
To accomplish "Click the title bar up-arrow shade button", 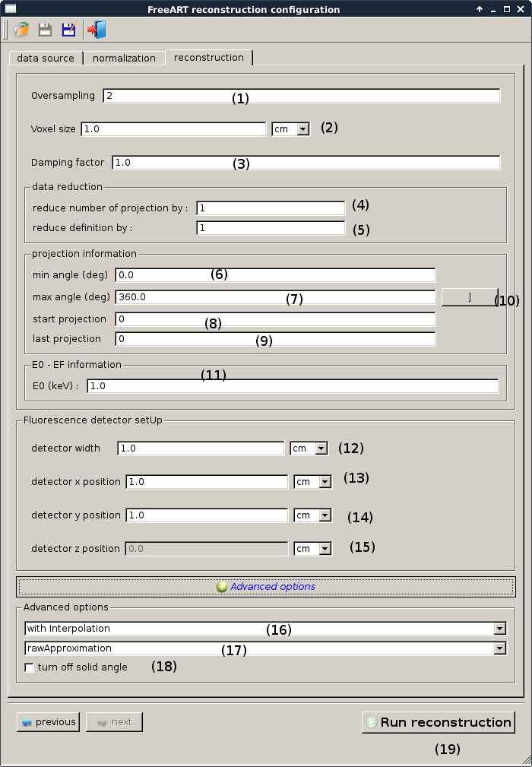I will click(480, 9).
